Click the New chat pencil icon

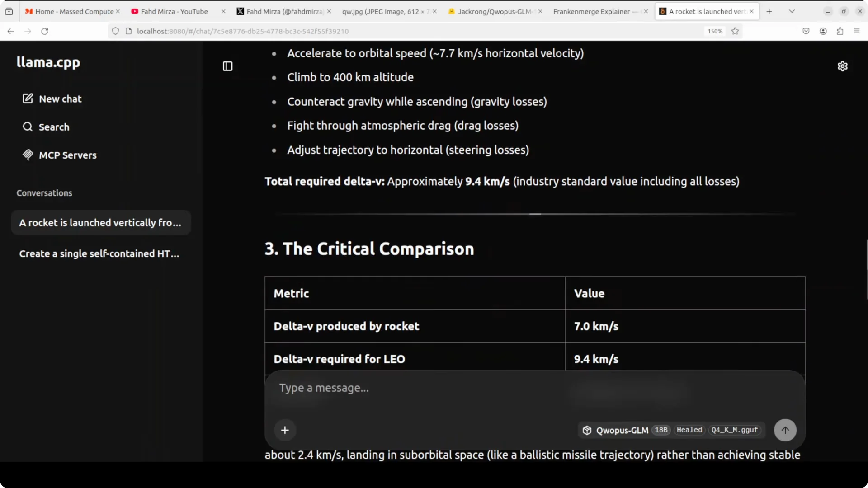28,99
